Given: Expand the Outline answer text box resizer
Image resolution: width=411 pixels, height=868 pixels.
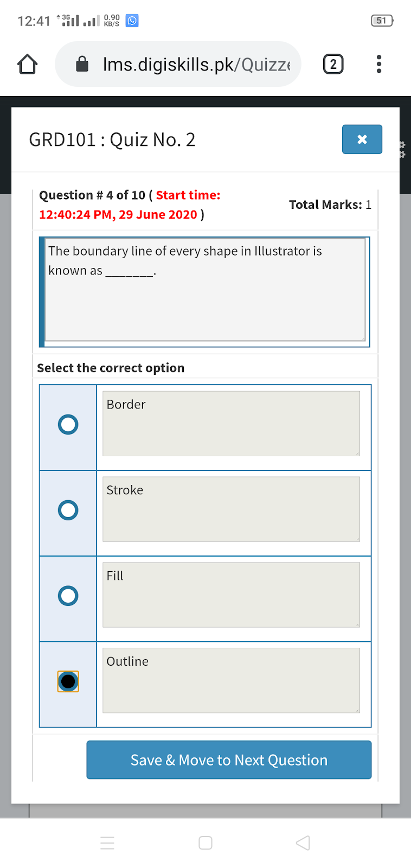Looking at the screenshot, I should [357, 709].
